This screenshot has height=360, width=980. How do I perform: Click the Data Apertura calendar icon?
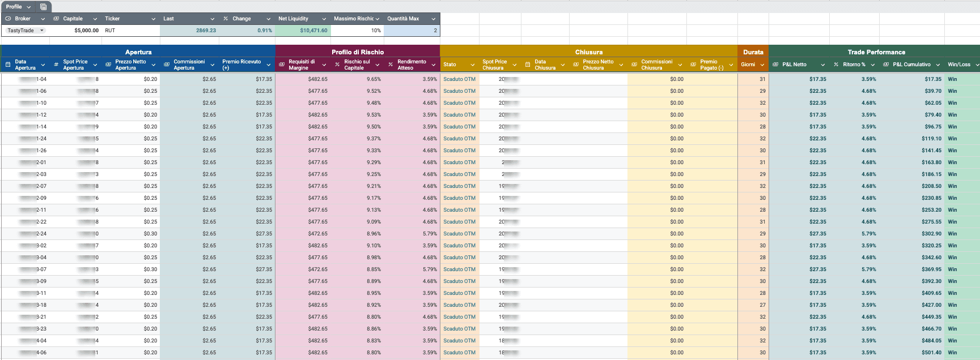8,65
